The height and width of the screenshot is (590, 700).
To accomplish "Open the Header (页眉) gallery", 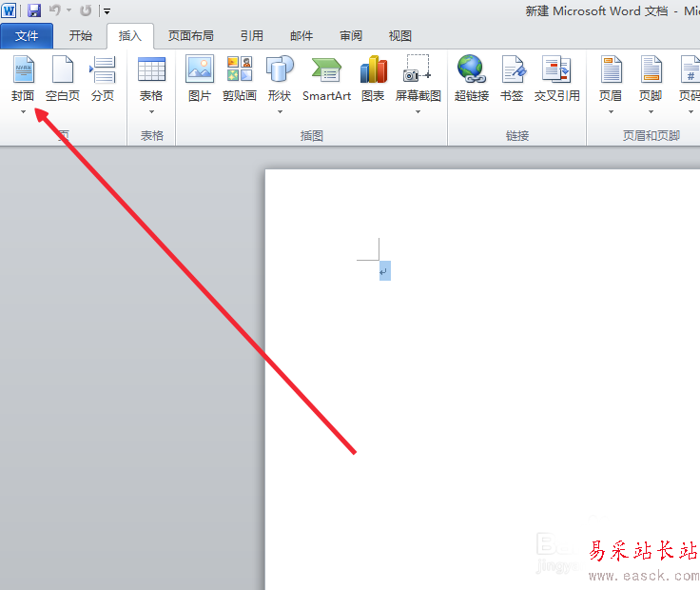I will click(x=611, y=80).
